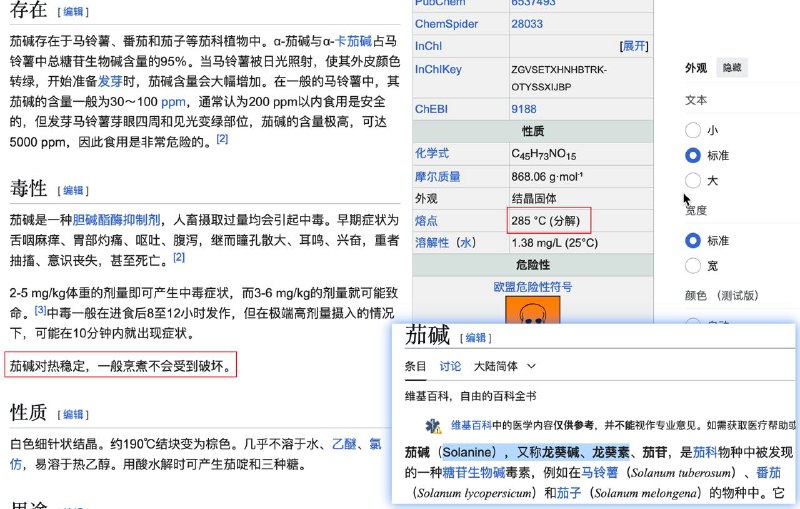Screen dimensions: 800x509
Task: Open the 糖苷生物碱 link
Action: point(473,472)
